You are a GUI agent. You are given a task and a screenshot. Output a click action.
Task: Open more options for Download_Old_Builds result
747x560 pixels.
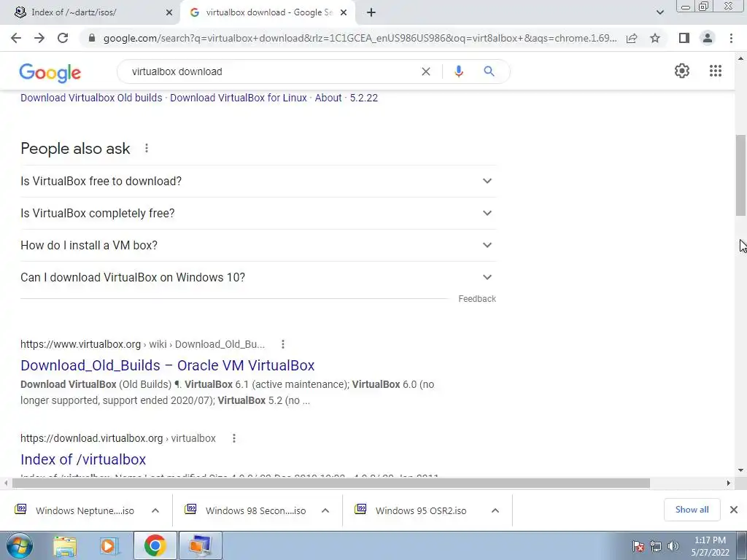283,344
